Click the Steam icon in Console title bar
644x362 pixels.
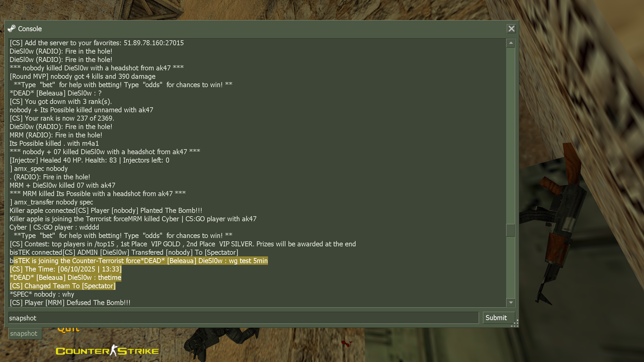(x=12, y=29)
